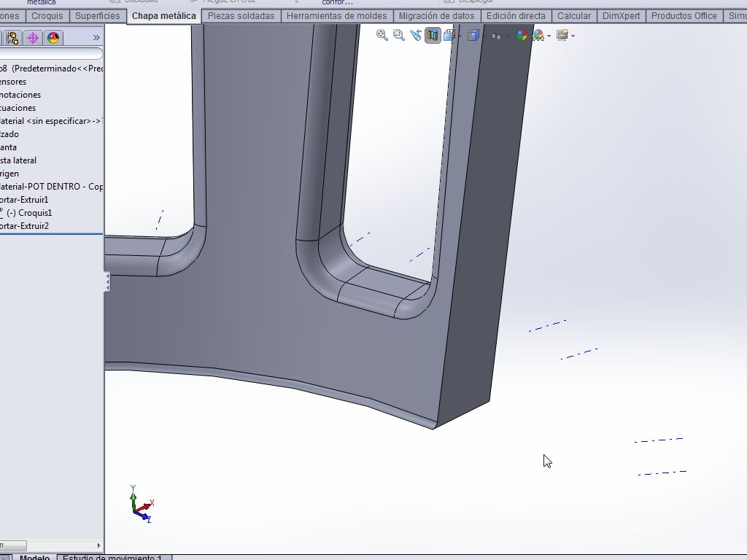Select the Origen tree item
747x560 pixels.
coord(9,174)
